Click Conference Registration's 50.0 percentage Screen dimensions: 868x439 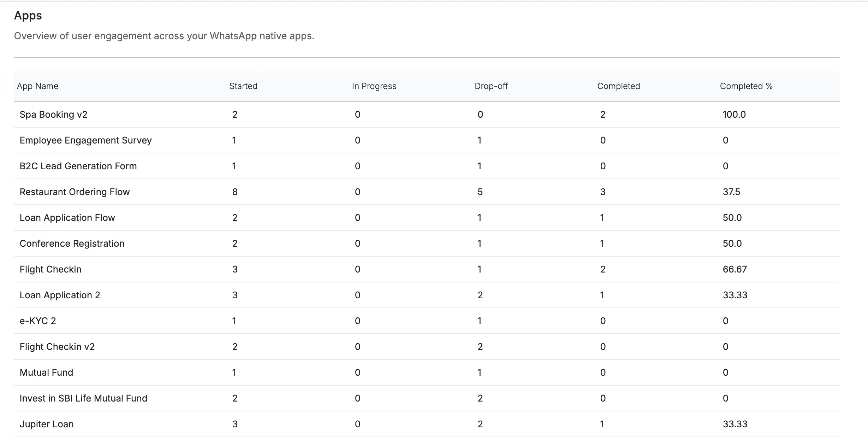coord(732,244)
